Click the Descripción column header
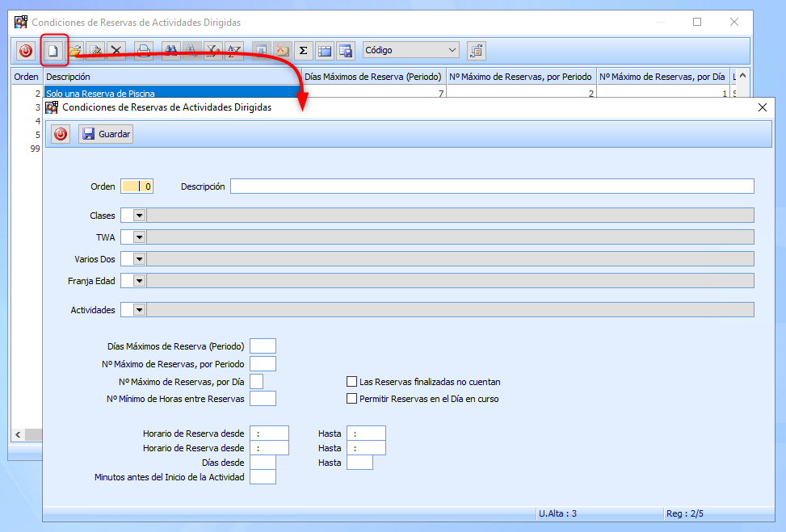786x532 pixels. [x=172, y=77]
